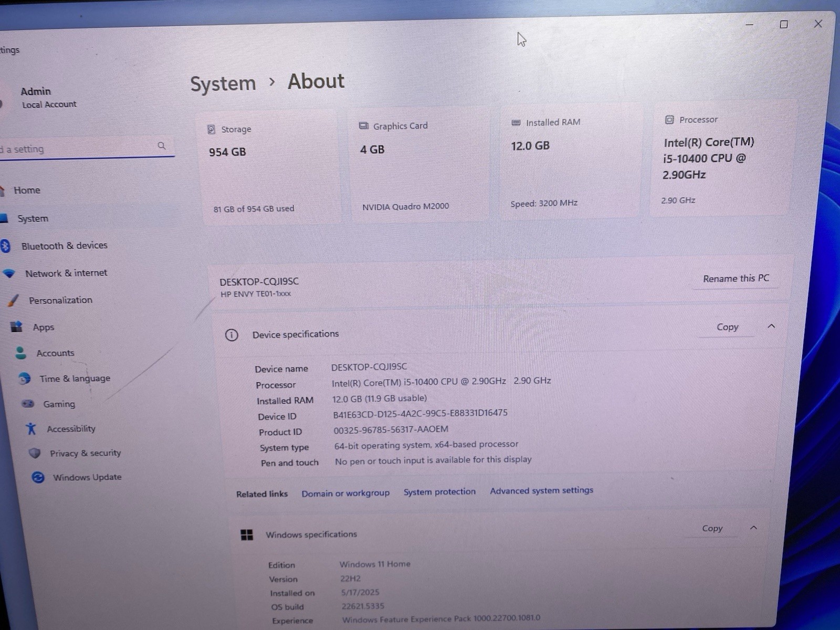The width and height of the screenshot is (840, 630).
Task: Open Time & language settings
Action: (75, 379)
